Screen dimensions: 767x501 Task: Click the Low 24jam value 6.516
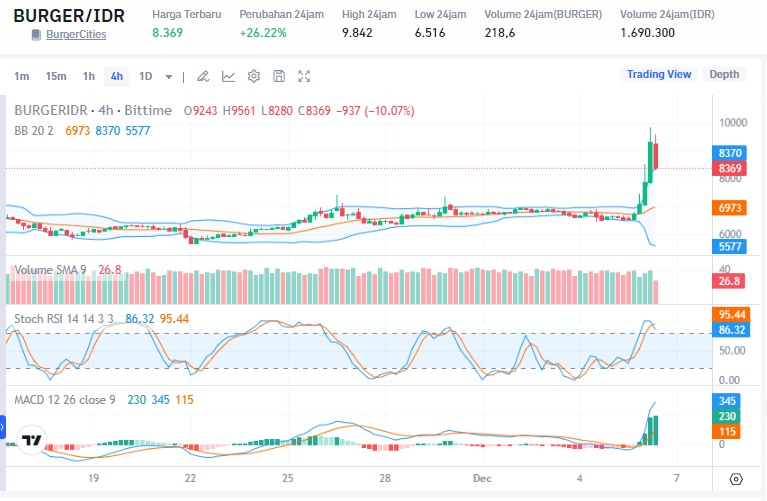(430, 33)
